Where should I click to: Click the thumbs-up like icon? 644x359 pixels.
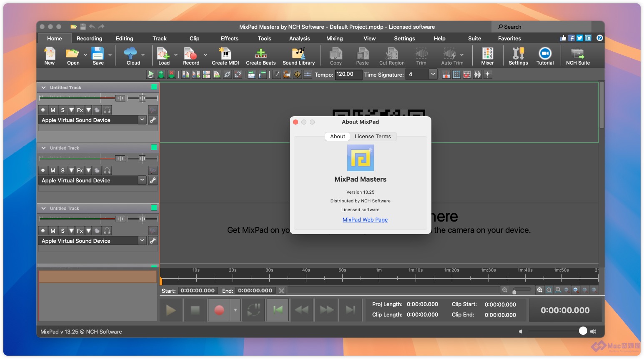click(x=563, y=38)
